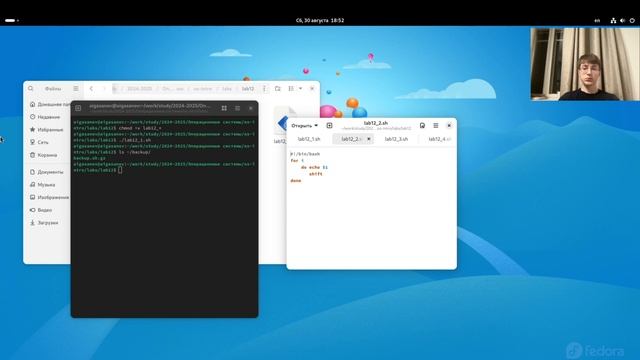Open Документы in Files sidebar
Screen dimensions: 640x360
pyautogui.click(x=49, y=172)
